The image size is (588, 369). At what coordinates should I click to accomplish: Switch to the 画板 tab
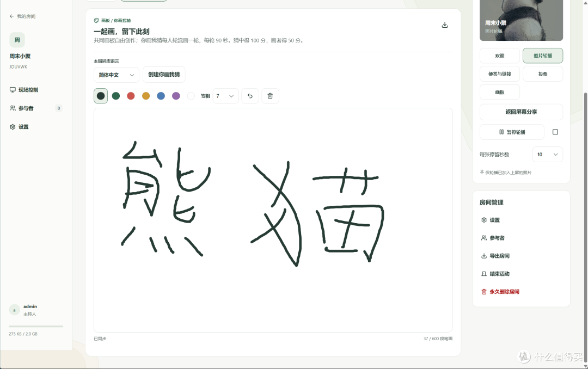(499, 92)
